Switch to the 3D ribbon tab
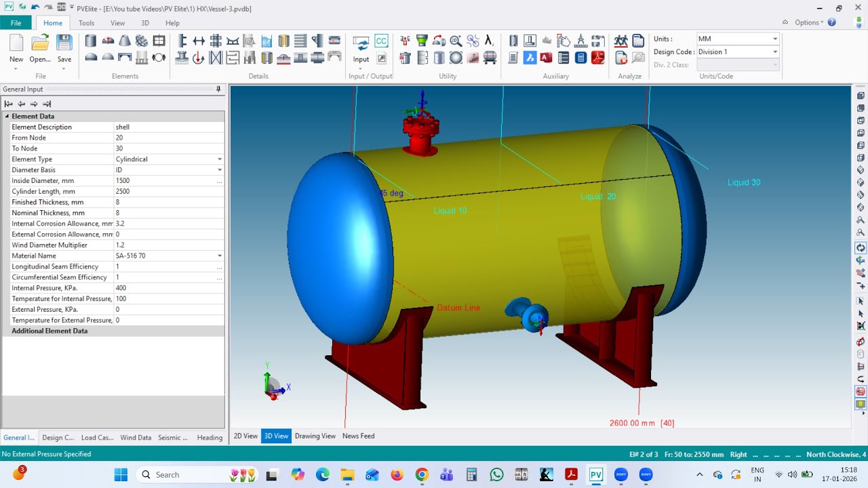The height and width of the screenshot is (488, 868). click(145, 23)
